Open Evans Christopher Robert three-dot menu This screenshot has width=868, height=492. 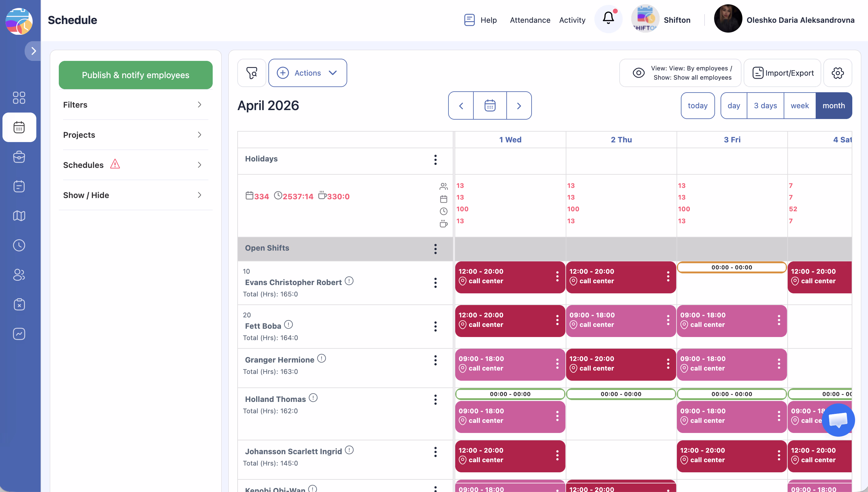point(435,283)
